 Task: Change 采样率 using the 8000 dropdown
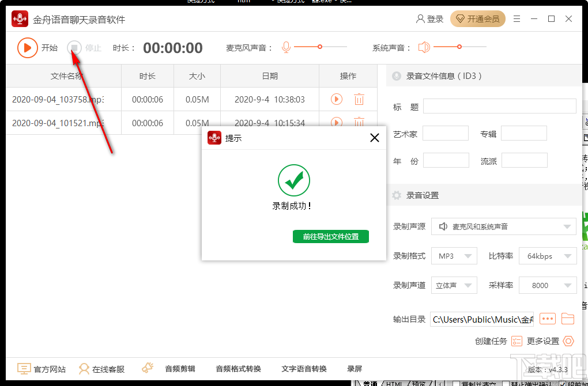(548, 285)
